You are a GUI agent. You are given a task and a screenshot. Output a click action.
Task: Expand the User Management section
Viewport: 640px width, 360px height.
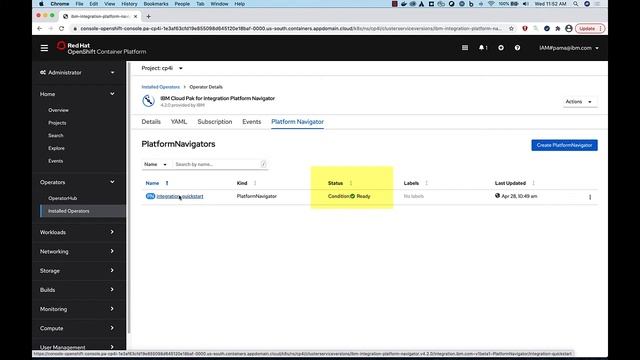pos(77,347)
